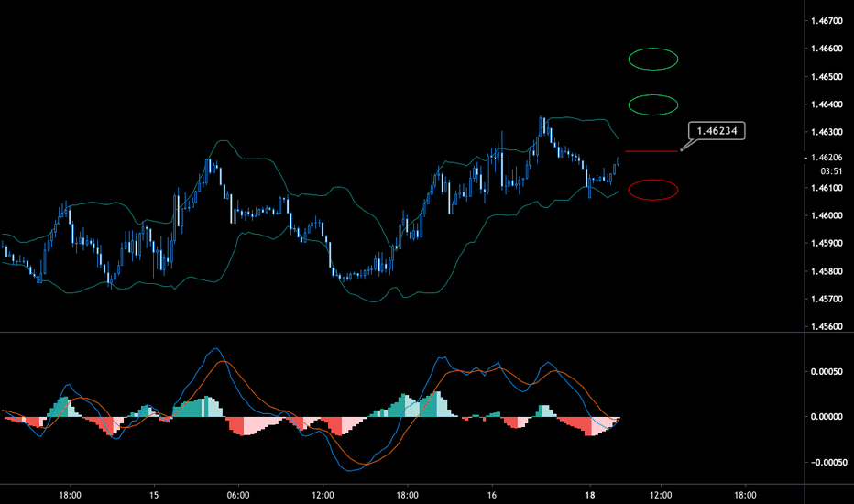Screen dimensions: 854x504
Task: Select the upper green ellipse near 1.46600
Action: click(x=653, y=59)
